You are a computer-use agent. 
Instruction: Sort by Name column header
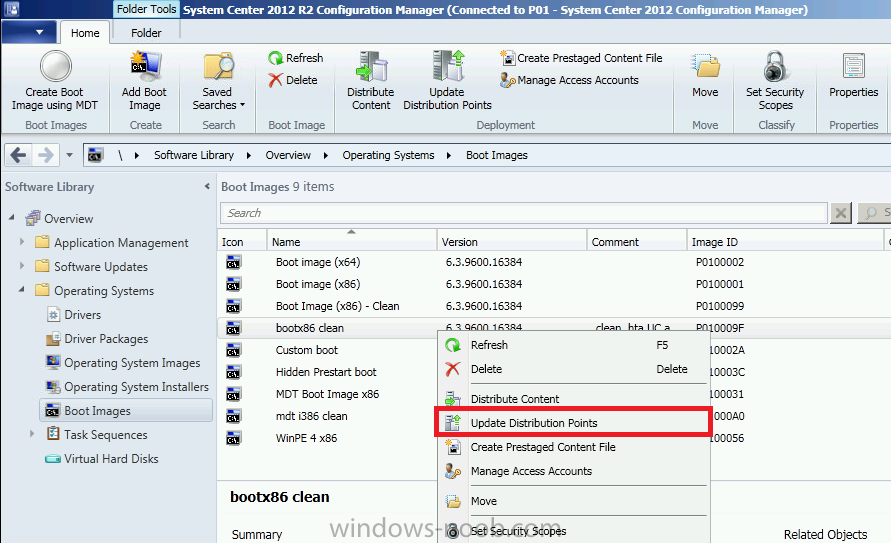coord(351,241)
